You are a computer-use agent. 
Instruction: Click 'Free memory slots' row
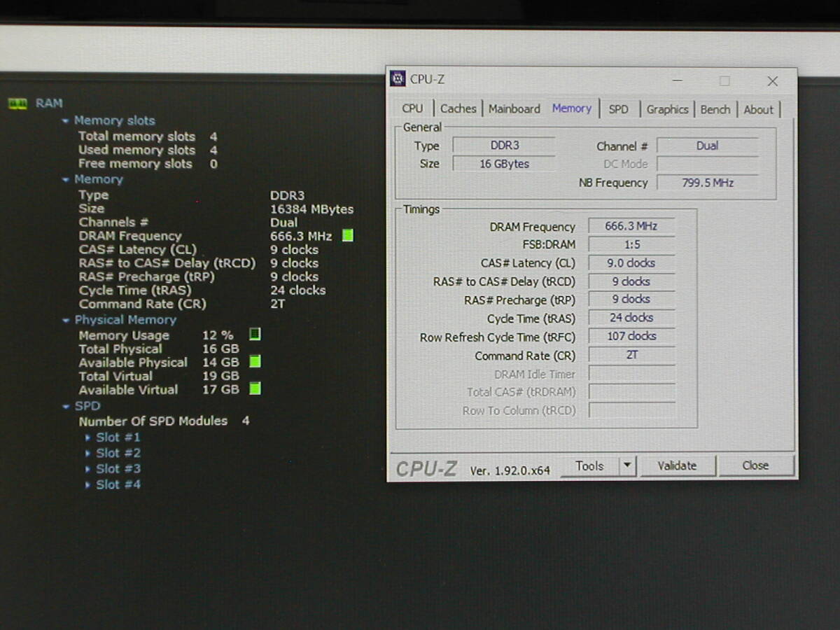tap(148, 164)
